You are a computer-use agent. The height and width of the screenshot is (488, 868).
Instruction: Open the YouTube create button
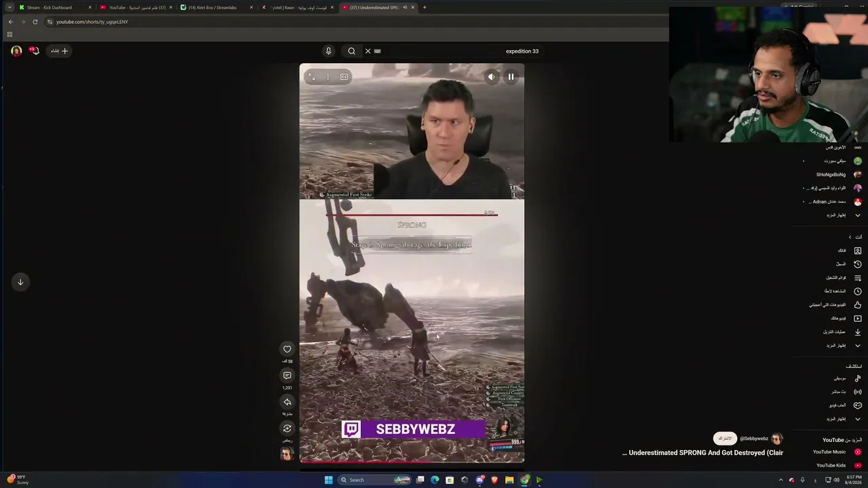click(60, 51)
